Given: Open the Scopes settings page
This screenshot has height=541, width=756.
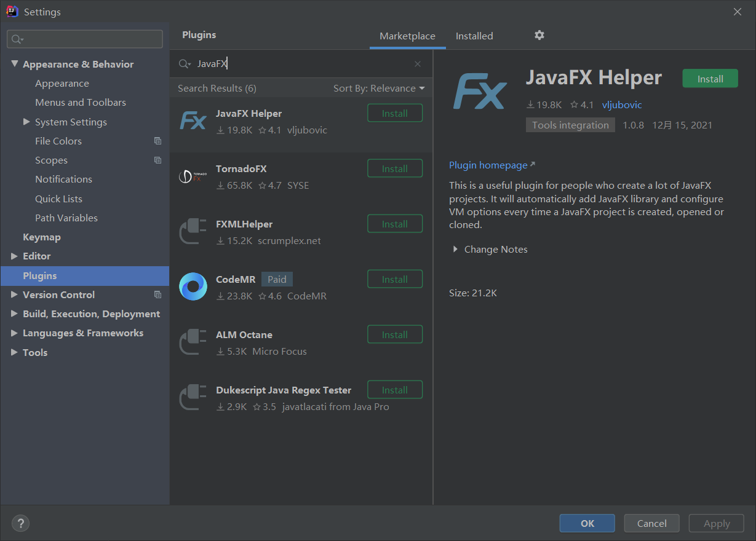Looking at the screenshot, I should [x=51, y=160].
